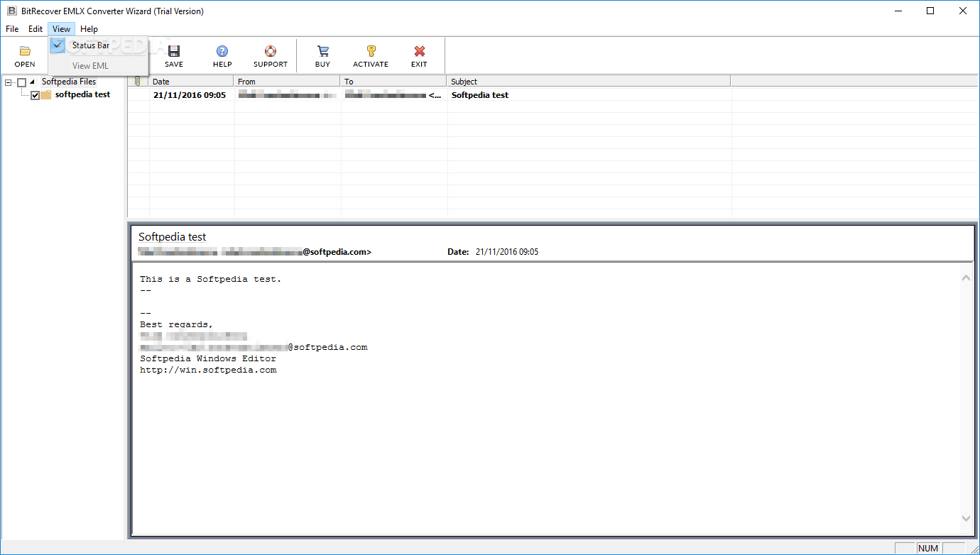Click the preview scrollbar up arrow
This screenshot has width=980, height=555.
(x=966, y=278)
